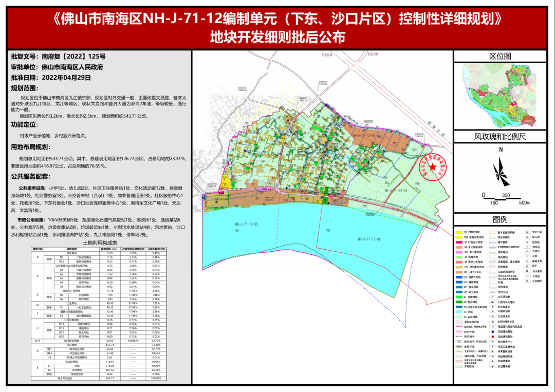Select the cyan E1 water area swatch
The image size is (555, 392).
[x=460, y=311]
